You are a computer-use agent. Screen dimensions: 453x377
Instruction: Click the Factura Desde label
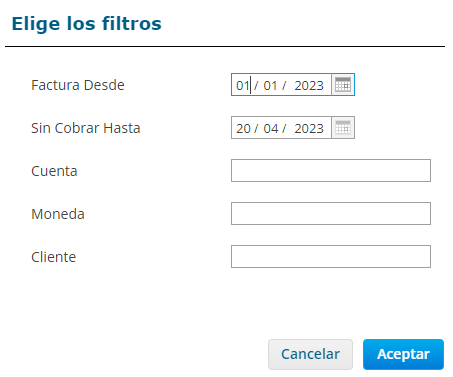pyautogui.click(x=78, y=85)
